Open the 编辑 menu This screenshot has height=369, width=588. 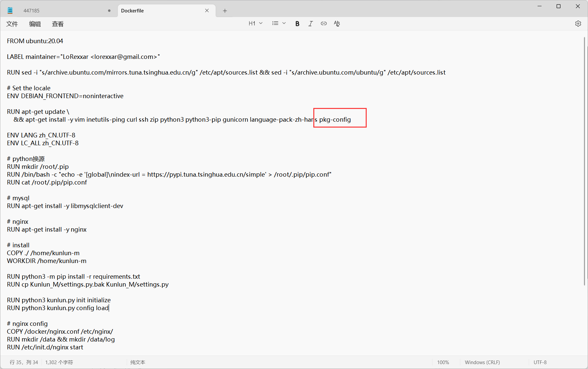tap(35, 24)
